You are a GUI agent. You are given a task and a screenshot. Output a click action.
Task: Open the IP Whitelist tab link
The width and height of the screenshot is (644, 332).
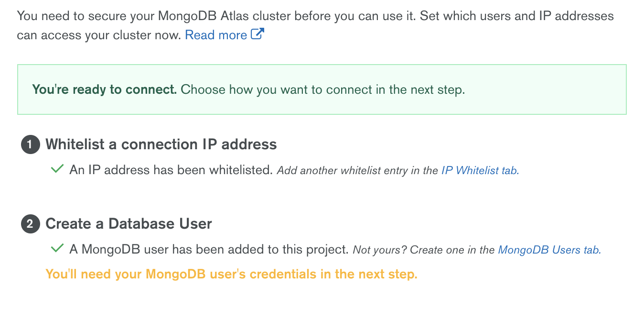coord(480,170)
